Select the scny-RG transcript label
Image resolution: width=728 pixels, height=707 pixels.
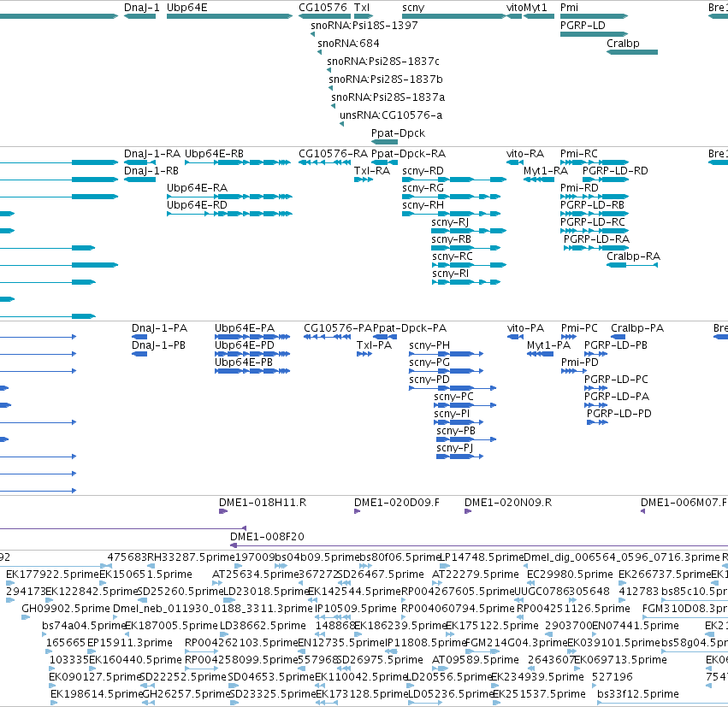pyautogui.click(x=423, y=188)
